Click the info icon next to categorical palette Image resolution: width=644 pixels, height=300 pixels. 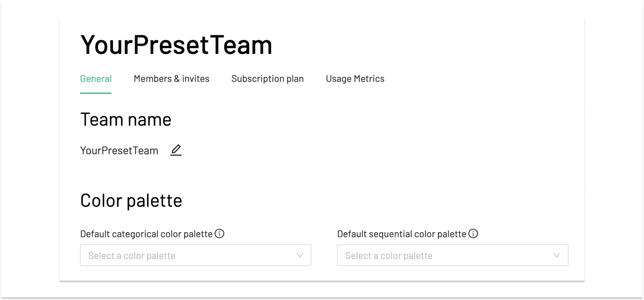[x=220, y=234]
